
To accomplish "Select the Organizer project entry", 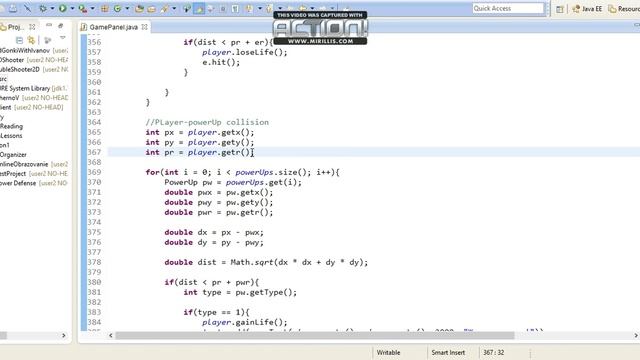I will [x=13, y=155].
